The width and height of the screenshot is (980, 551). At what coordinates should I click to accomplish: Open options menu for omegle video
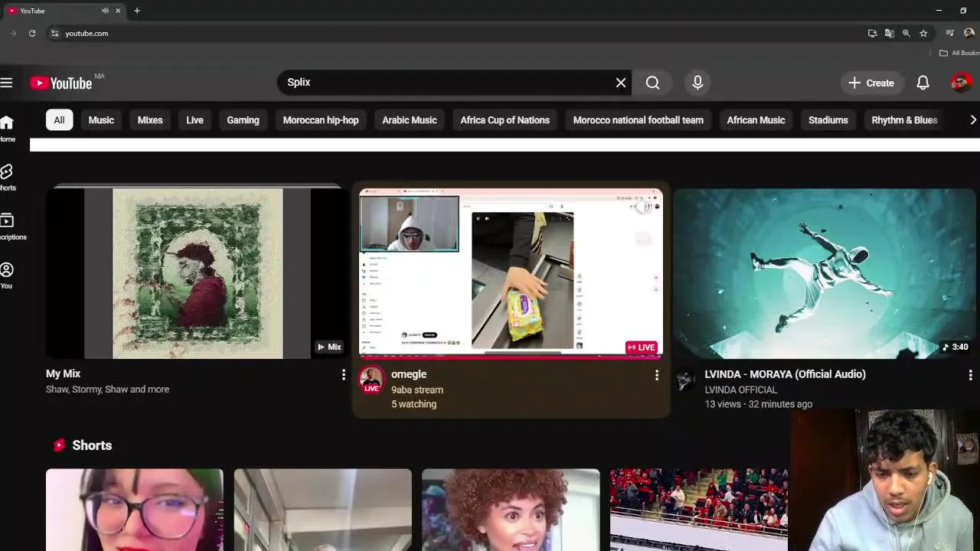656,374
